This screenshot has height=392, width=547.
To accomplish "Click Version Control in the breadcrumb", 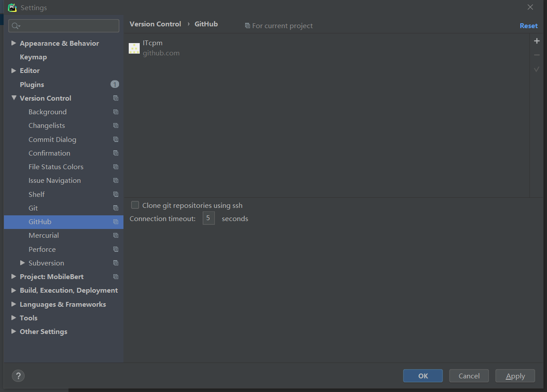I will pos(155,24).
